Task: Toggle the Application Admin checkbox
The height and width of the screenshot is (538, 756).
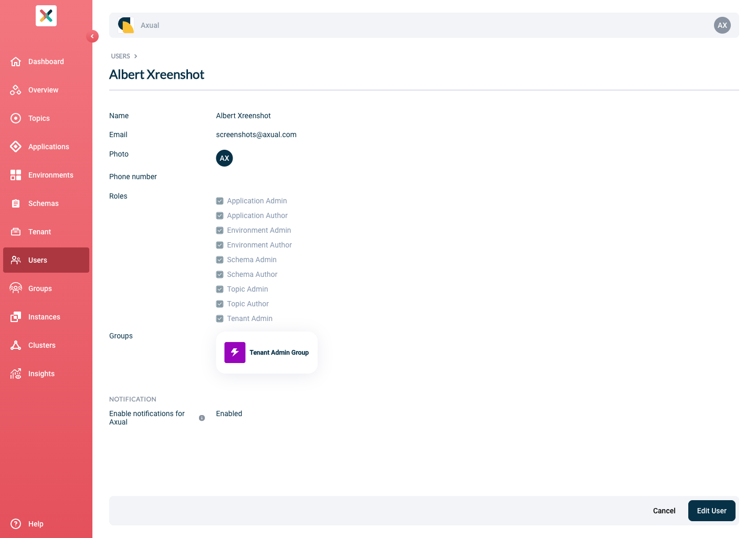Action: [219, 201]
